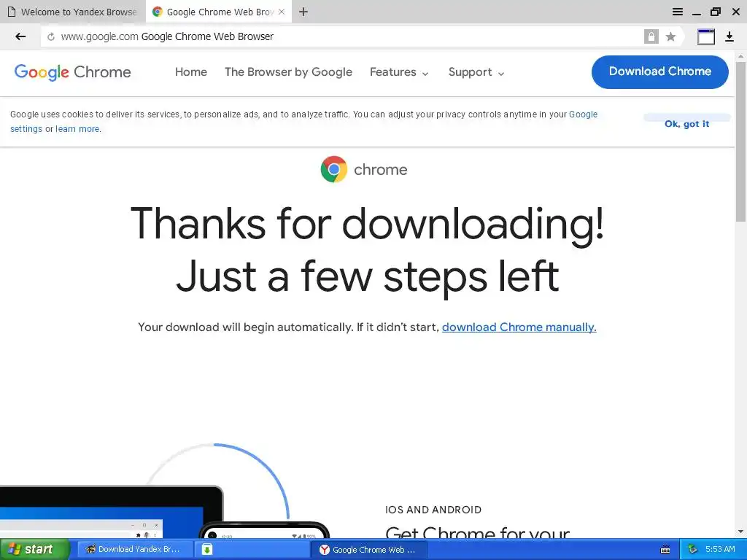Open a new tab with the plus button
747x560 pixels.
303,12
